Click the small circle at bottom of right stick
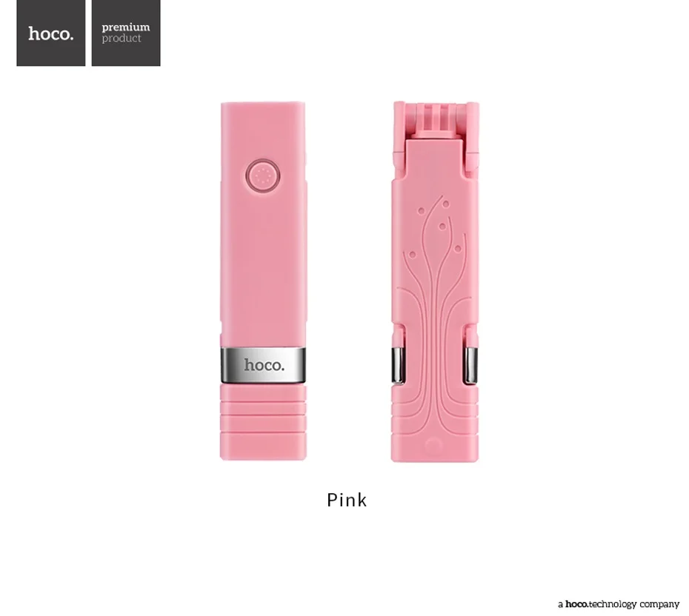689x616 pixels. (433, 446)
